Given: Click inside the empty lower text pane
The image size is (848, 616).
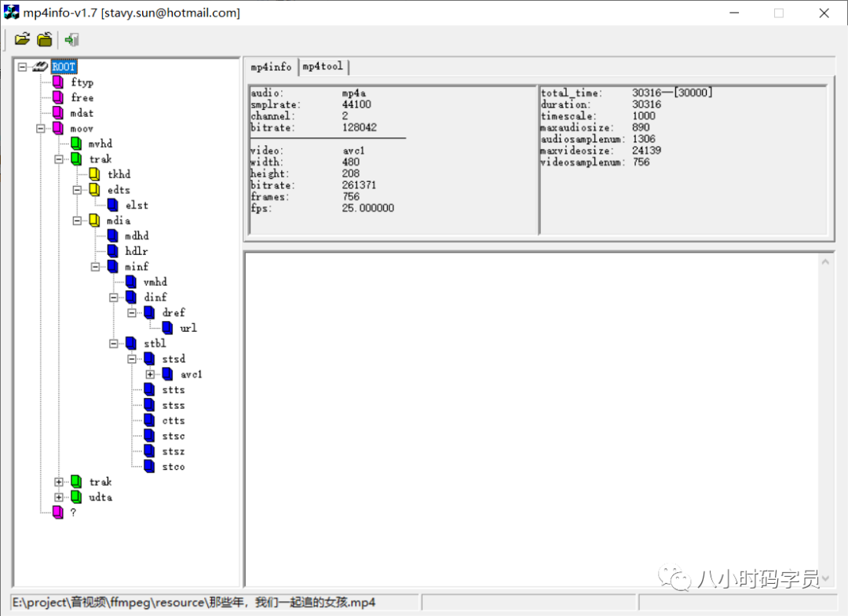Looking at the screenshot, I should coord(532,419).
